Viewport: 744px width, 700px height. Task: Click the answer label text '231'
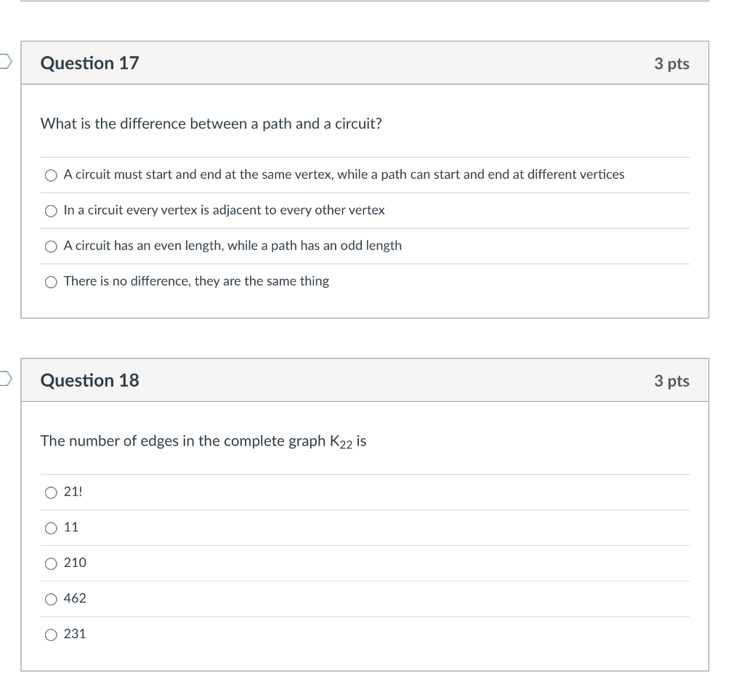[75, 634]
